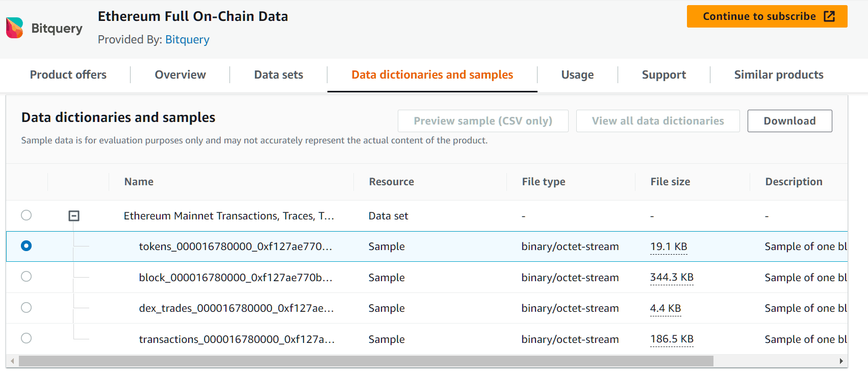Go to the Data sets tab
This screenshot has height=371, width=868.
coord(279,75)
